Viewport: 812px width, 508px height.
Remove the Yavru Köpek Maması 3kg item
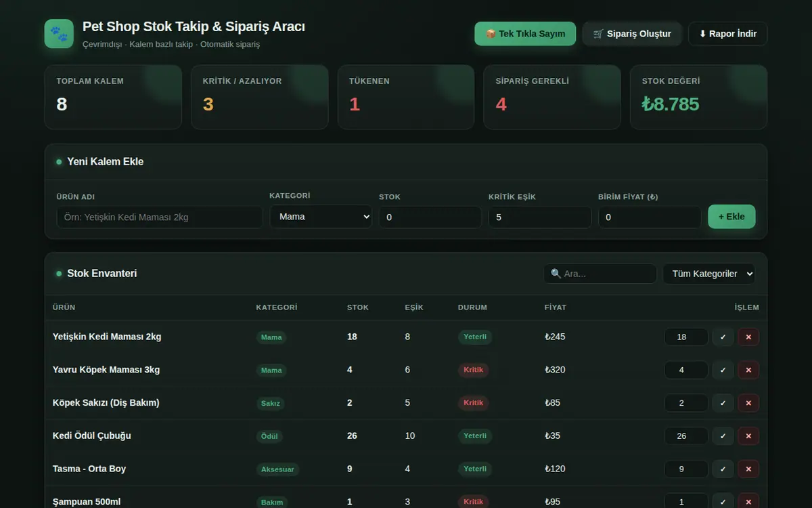[x=748, y=370]
